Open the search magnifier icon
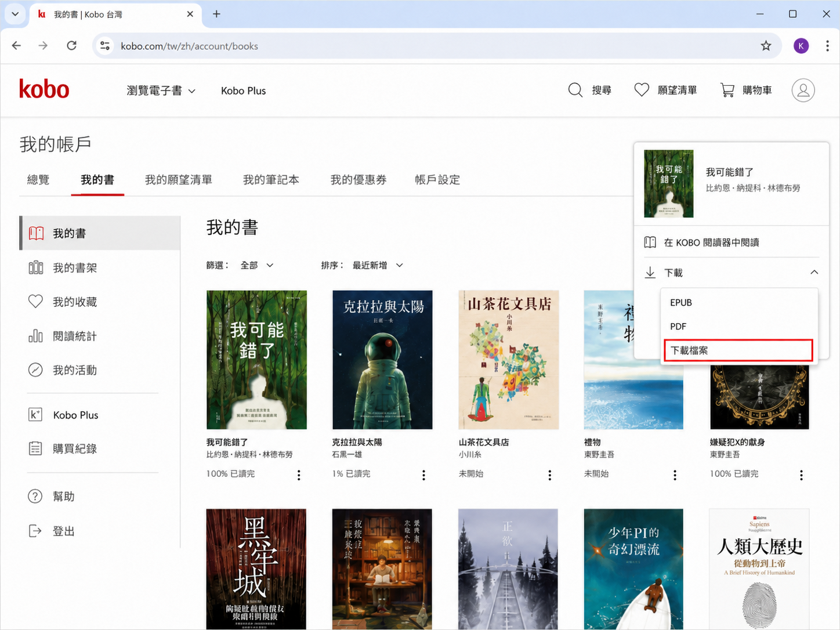 tap(575, 90)
